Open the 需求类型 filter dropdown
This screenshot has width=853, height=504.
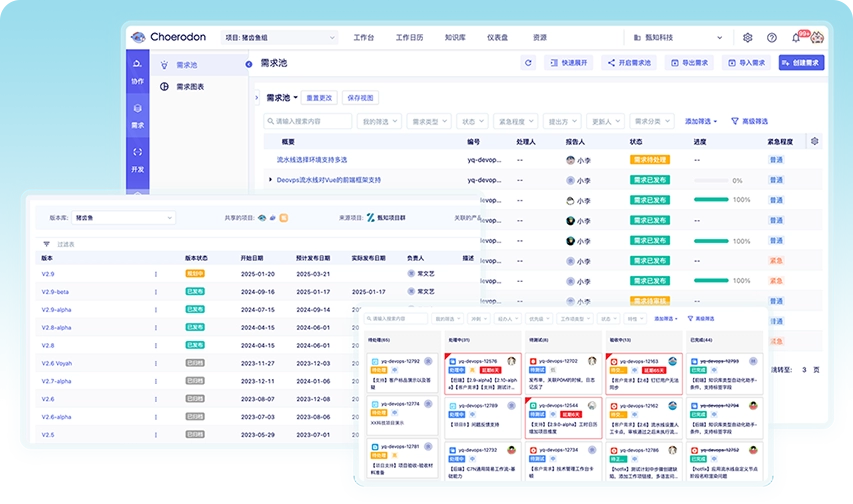point(429,121)
